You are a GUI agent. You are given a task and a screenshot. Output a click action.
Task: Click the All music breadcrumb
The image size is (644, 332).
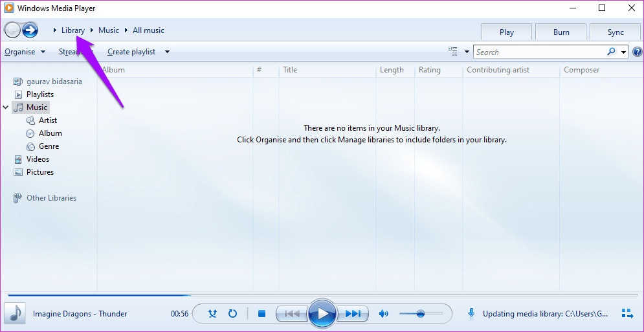point(148,30)
